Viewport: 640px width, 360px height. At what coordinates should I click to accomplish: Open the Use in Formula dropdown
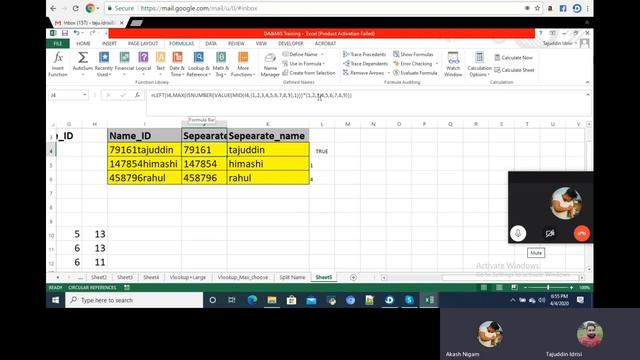click(304, 64)
